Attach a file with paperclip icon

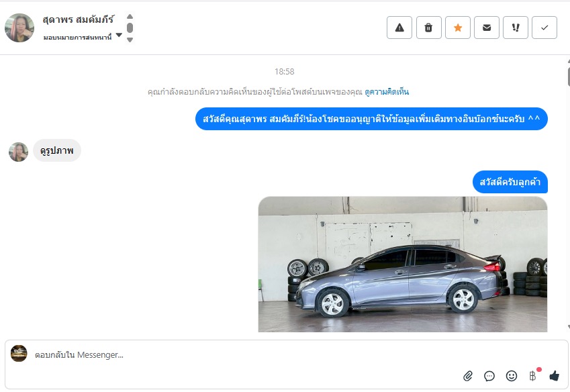pos(468,376)
